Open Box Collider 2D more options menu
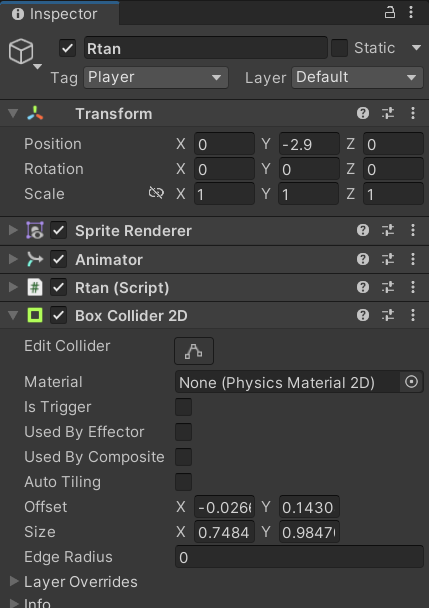The height and width of the screenshot is (608, 429). pos(413,315)
